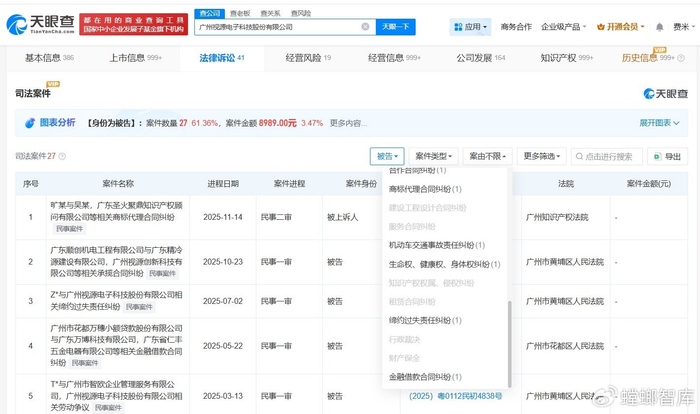Click the 图表分析 chart icon
700x414 pixels.
pos(31,122)
